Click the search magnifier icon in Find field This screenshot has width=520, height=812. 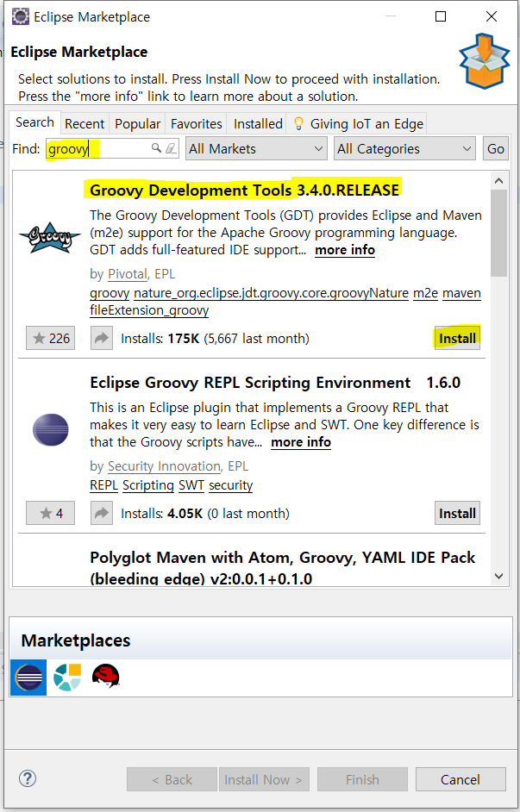coord(156,148)
